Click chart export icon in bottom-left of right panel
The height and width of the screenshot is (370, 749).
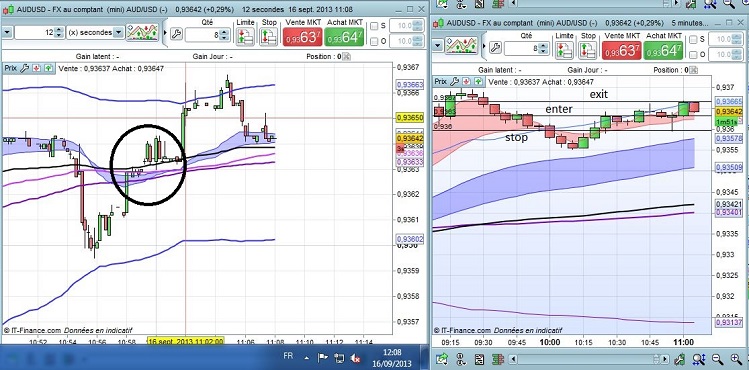(x=442, y=359)
